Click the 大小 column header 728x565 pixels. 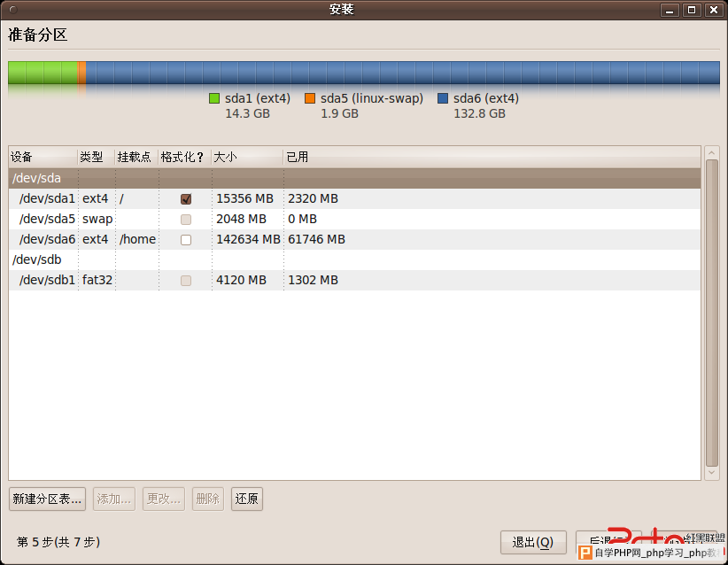(247, 157)
